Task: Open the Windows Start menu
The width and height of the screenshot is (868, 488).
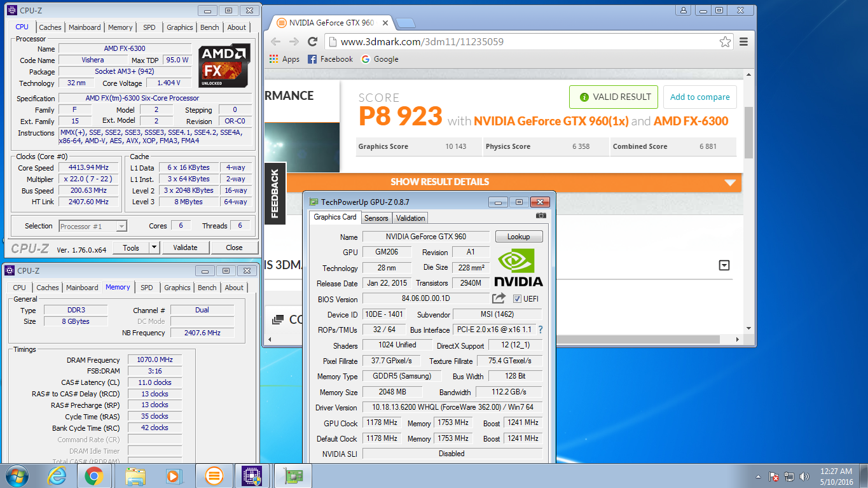Action: (x=17, y=476)
